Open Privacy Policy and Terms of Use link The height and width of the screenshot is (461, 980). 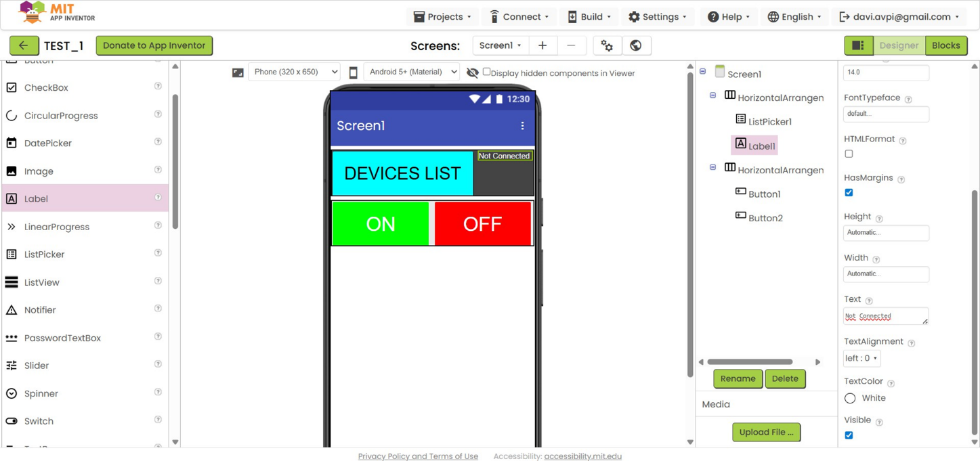tap(418, 456)
